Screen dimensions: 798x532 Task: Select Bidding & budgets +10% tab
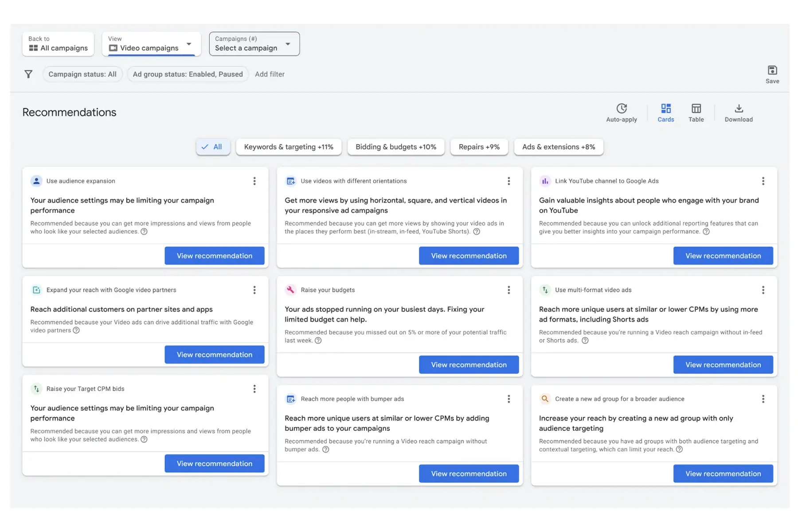point(395,147)
